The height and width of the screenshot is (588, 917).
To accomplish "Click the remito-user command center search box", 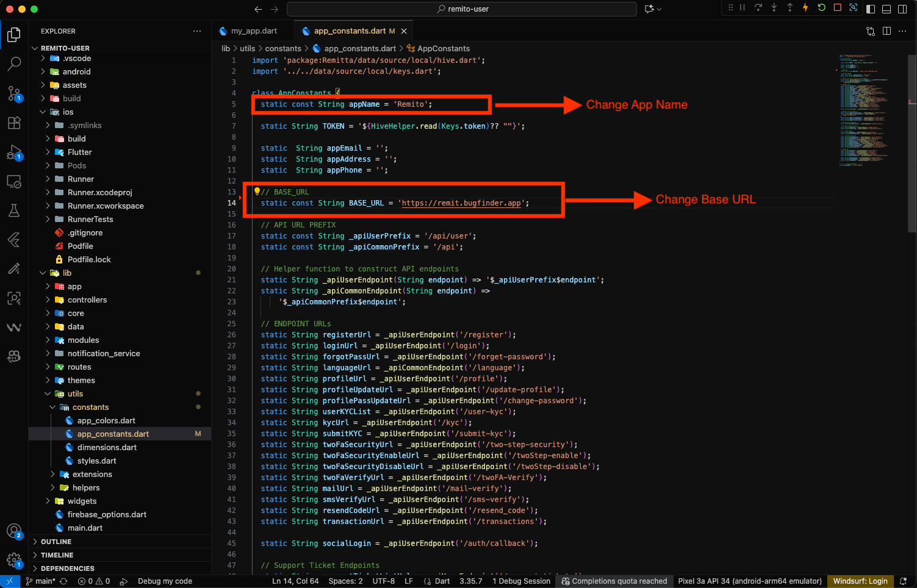I will click(462, 9).
